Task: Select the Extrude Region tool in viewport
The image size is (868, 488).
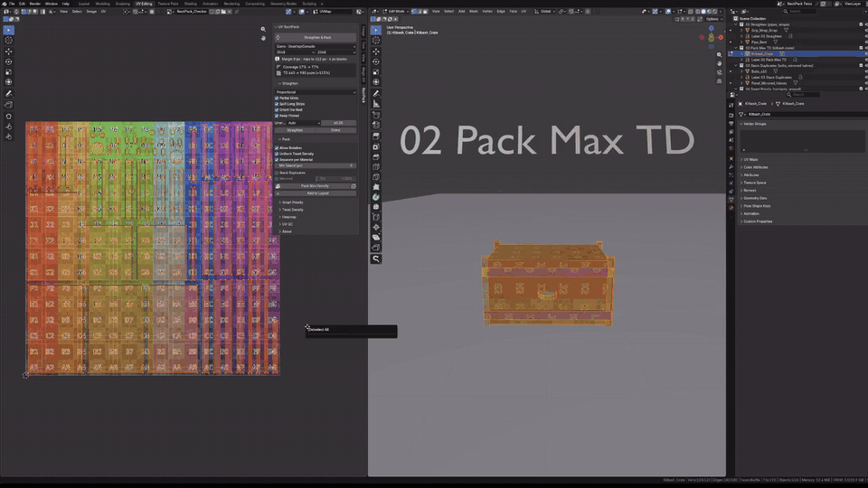Action: [x=376, y=136]
